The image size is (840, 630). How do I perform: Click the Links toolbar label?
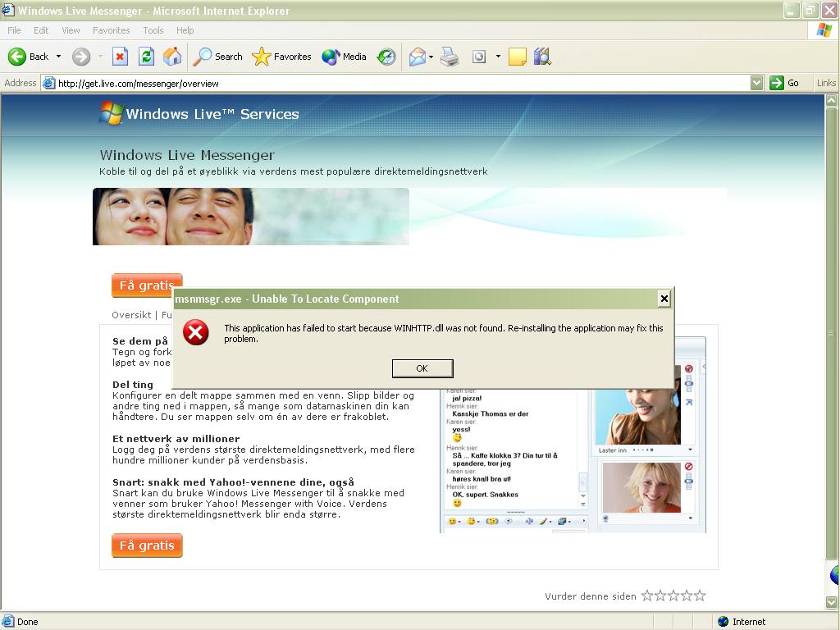826,83
